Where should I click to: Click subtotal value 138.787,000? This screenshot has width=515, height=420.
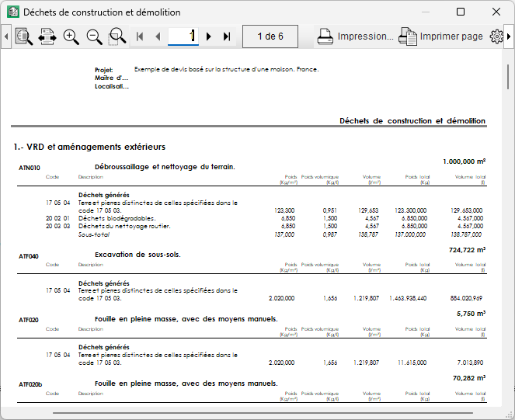pos(466,234)
